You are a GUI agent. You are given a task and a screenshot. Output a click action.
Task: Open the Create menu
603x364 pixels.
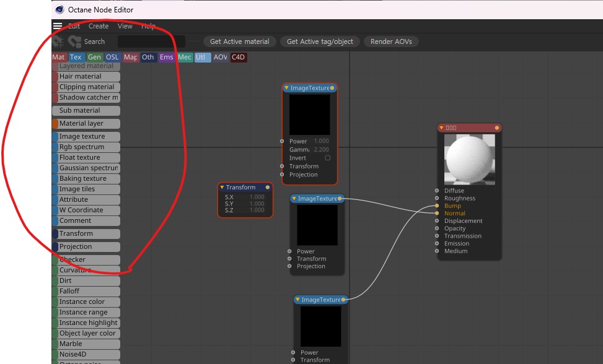[99, 26]
